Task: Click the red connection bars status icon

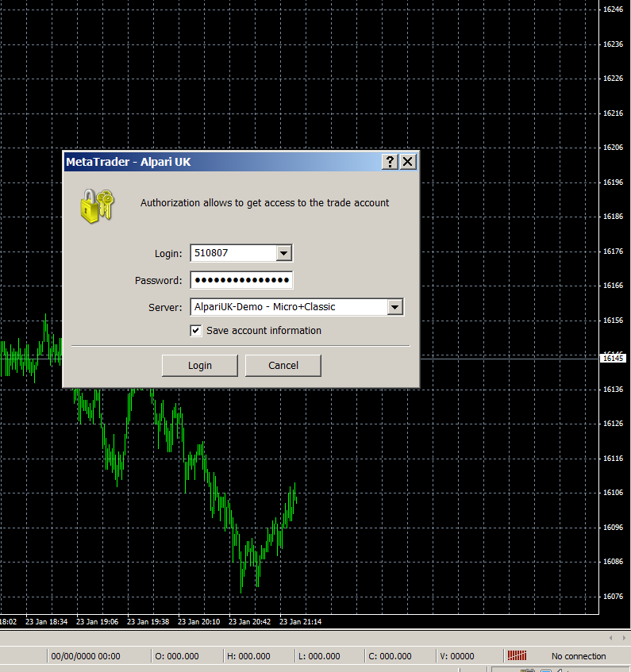Action: (517, 655)
